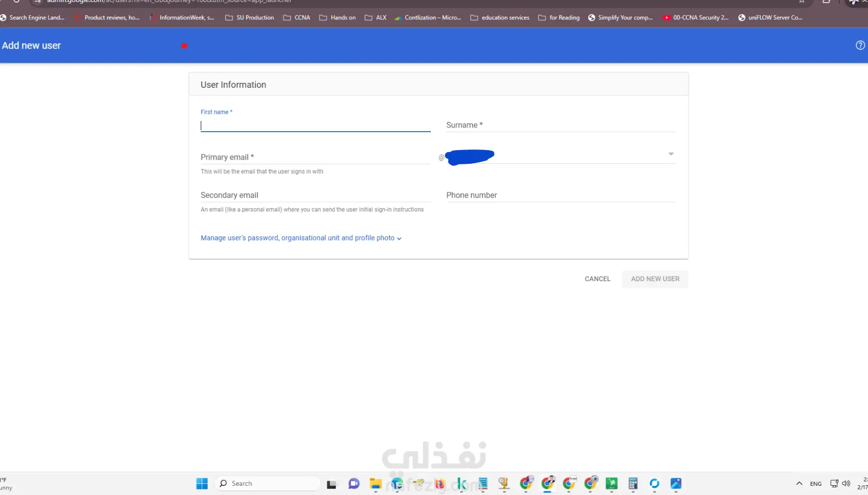Image resolution: width=868 pixels, height=495 pixels.
Task: Open the Search Engine Land bookmark
Action: pyautogui.click(x=33, y=17)
